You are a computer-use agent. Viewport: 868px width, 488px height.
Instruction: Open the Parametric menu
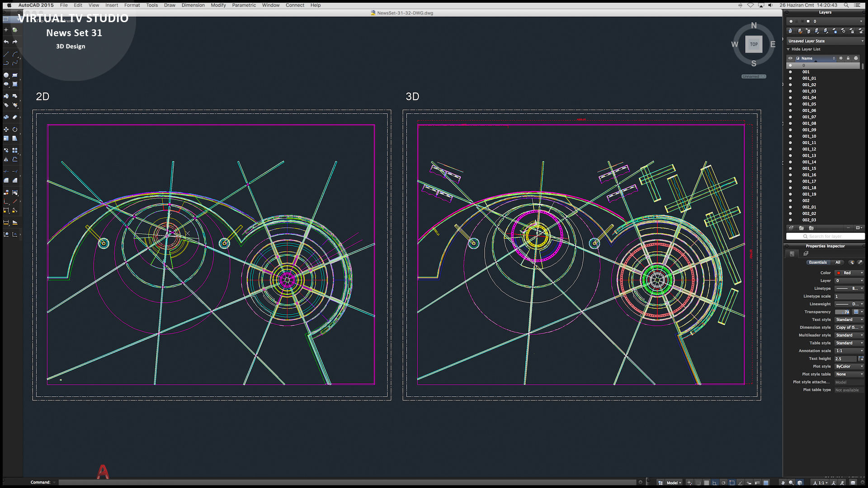coord(244,5)
